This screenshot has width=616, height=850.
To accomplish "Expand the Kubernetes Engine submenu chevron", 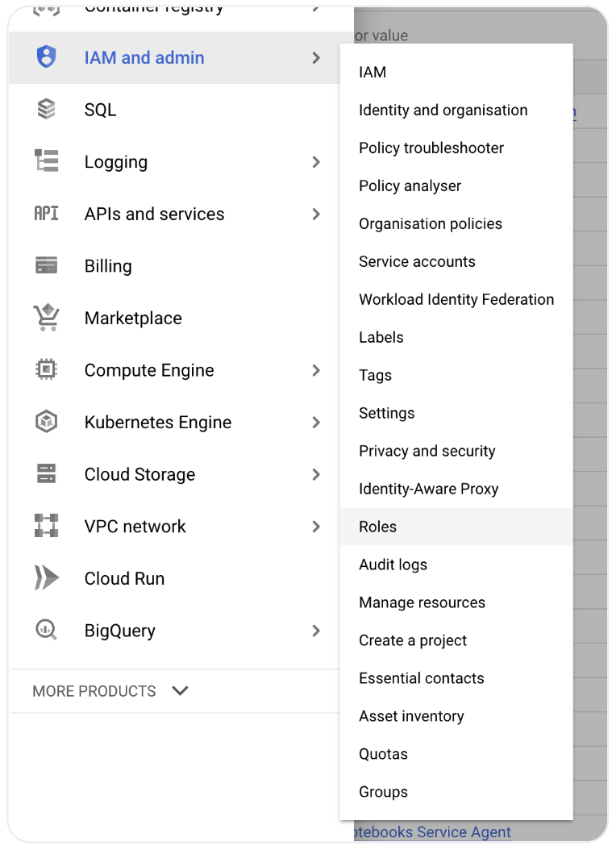I will point(316,423).
